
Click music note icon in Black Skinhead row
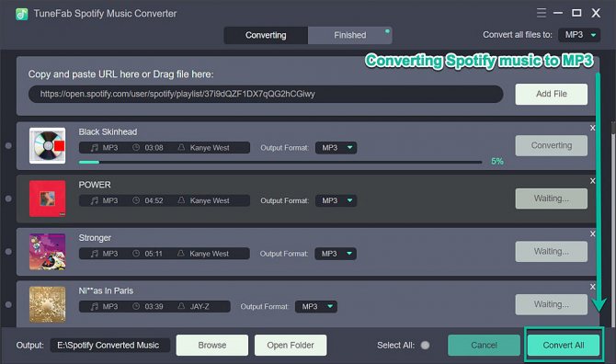(95, 148)
